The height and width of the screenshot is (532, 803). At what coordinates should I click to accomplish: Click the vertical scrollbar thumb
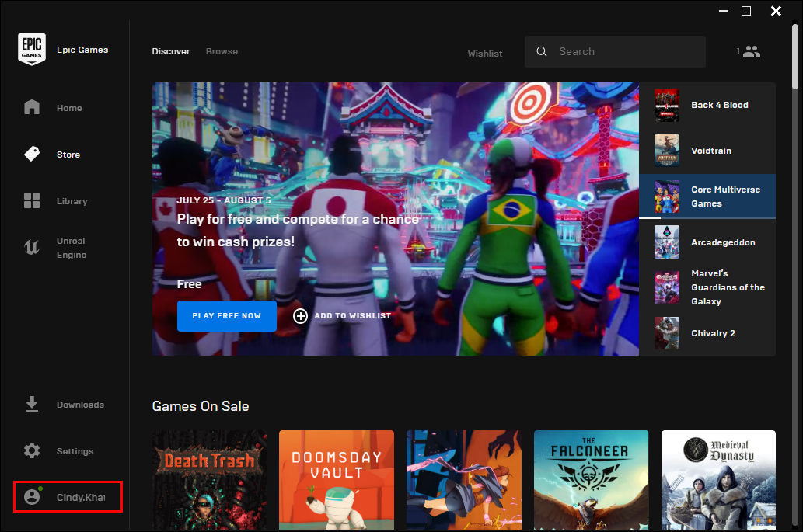tap(794, 56)
